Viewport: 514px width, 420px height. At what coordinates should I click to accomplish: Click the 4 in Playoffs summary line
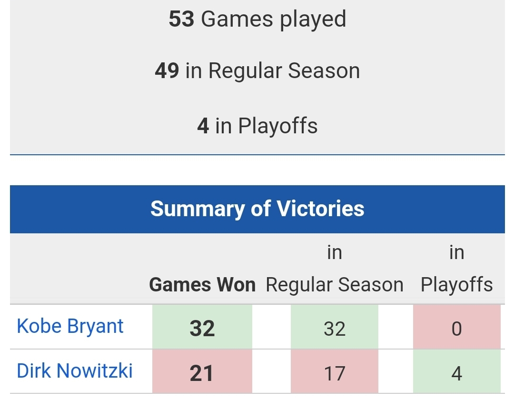(257, 126)
